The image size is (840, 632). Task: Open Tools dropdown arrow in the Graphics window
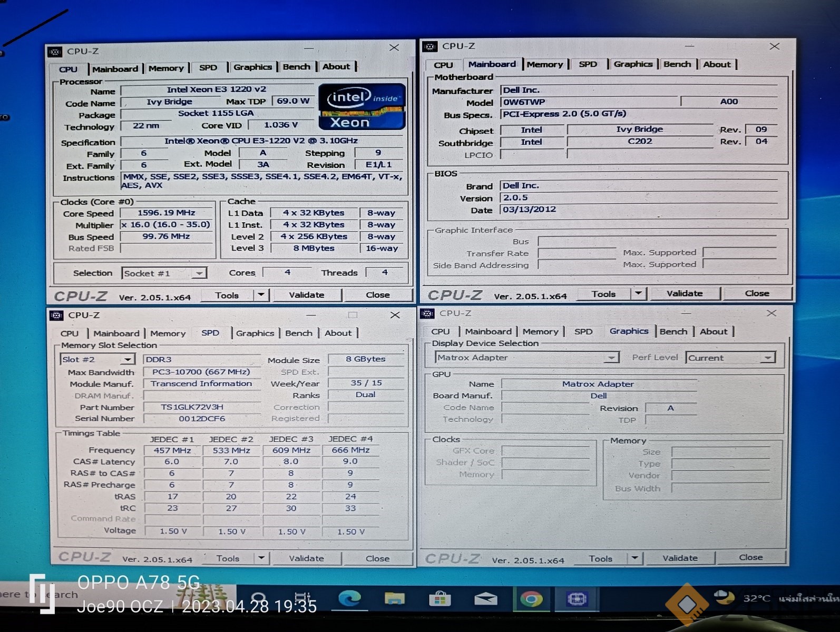[x=634, y=558]
